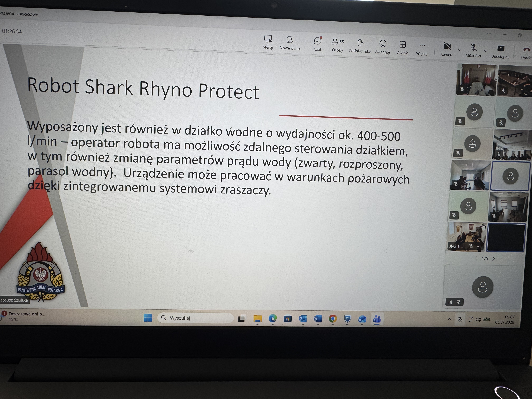Expand the Kamera options chevron
Viewport: 532px width, 399px height.
point(460,50)
